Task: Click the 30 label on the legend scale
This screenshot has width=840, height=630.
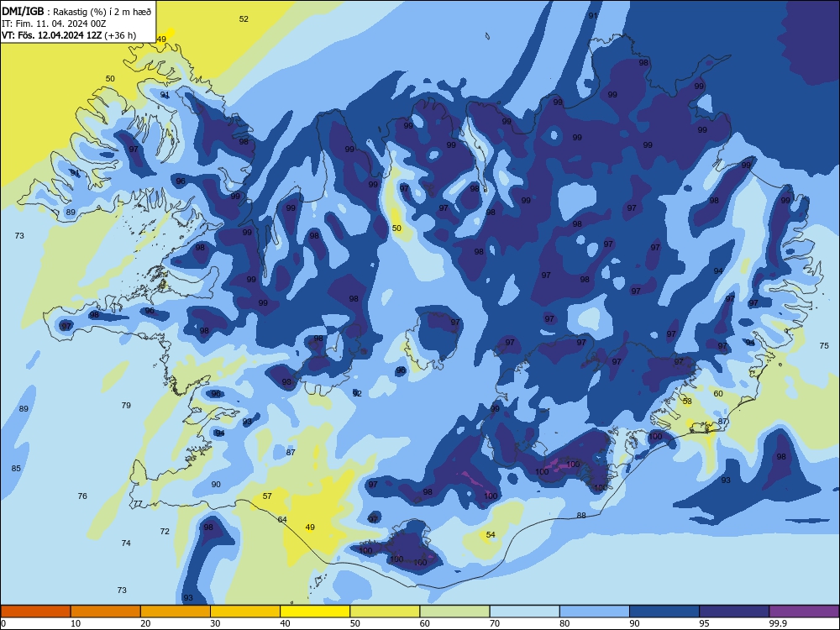Action: tap(215, 623)
